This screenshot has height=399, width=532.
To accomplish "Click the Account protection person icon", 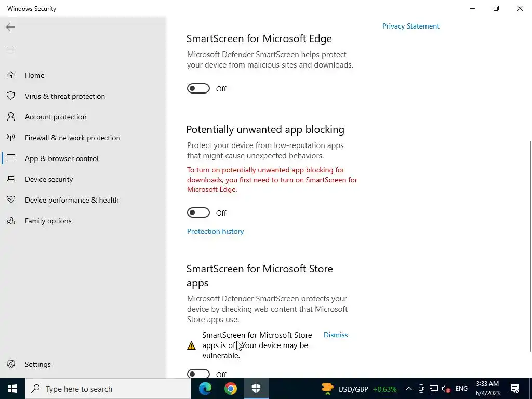I will tap(11, 117).
